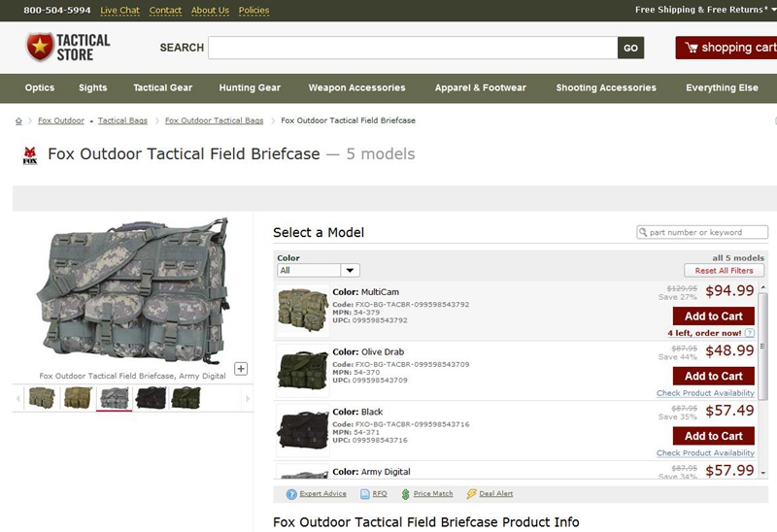Click the main search input field
Viewport: 777px width, 532px height.
coord(413,48)
